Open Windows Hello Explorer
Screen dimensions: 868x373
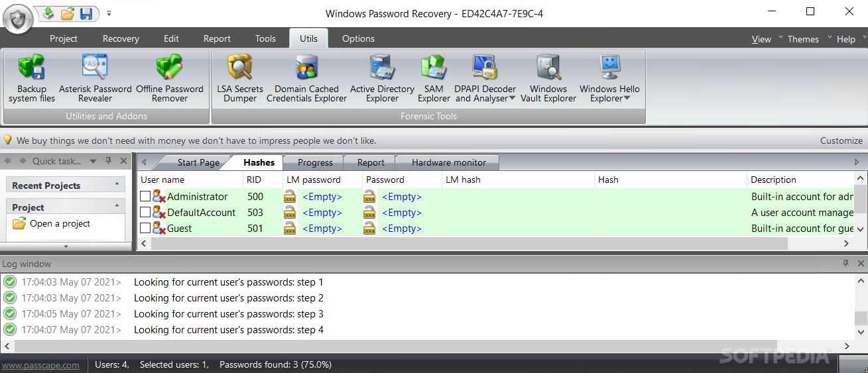609,79
